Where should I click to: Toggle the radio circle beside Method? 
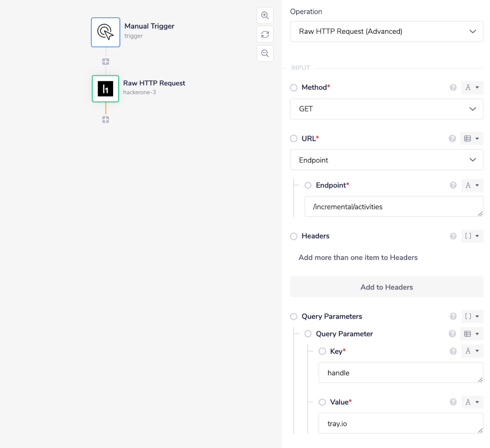(x=294, y=88)
